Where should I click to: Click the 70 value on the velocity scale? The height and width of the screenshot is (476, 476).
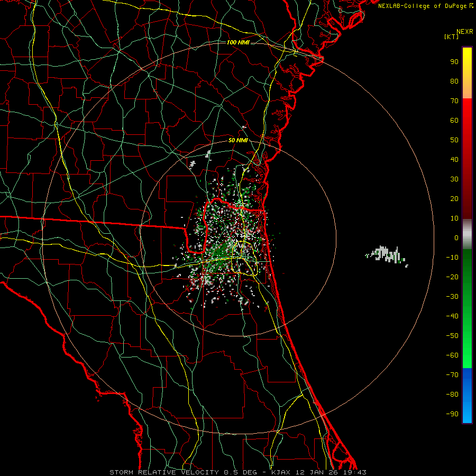point(454,101)
